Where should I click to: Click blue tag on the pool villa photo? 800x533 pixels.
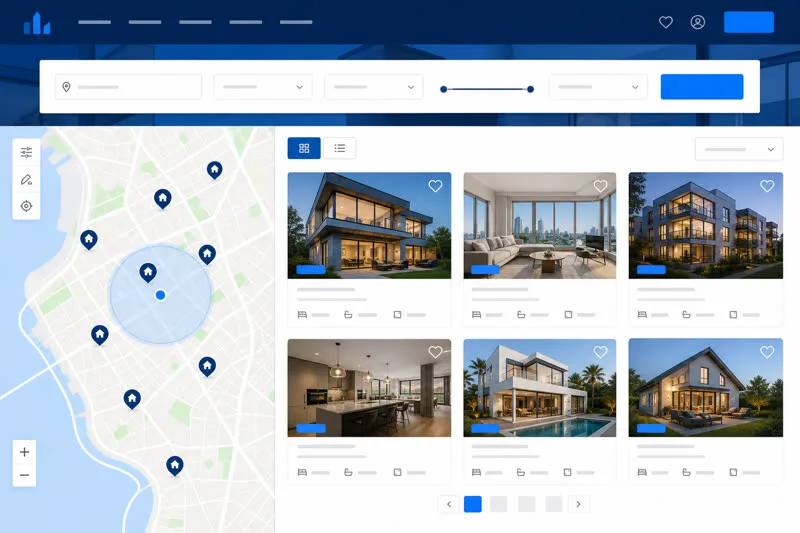point(485,428)
